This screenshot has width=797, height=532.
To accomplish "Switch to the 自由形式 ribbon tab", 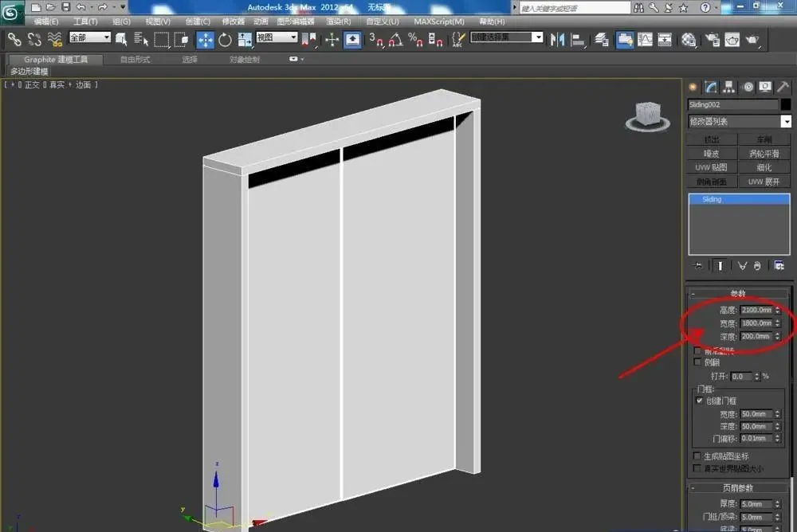I will (135, 60).
